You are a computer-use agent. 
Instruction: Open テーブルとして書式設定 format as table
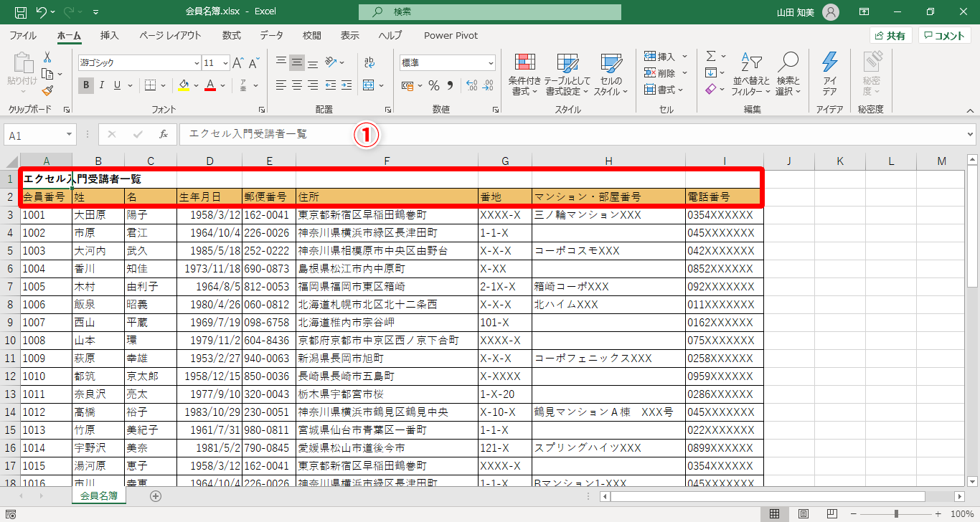pyautogui.click(x=567, y=74)
